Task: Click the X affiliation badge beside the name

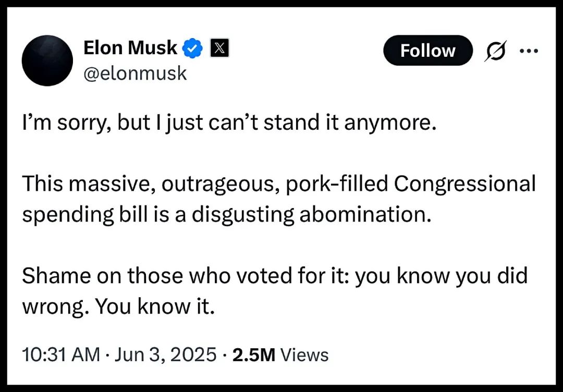Action: (220, 48)
